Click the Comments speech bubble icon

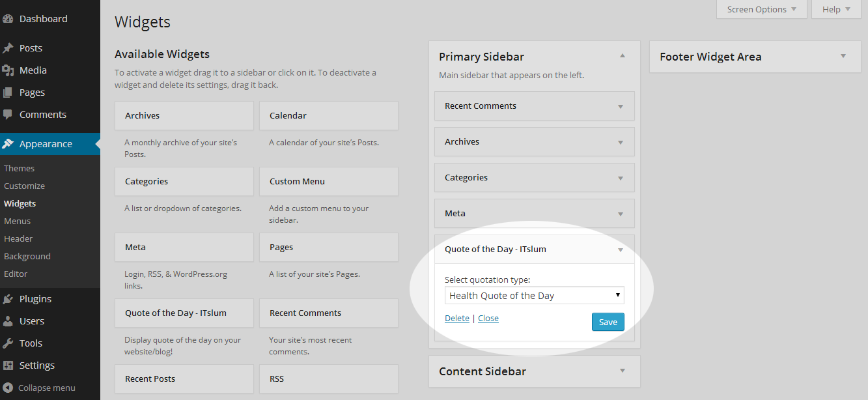coord(8,115)
